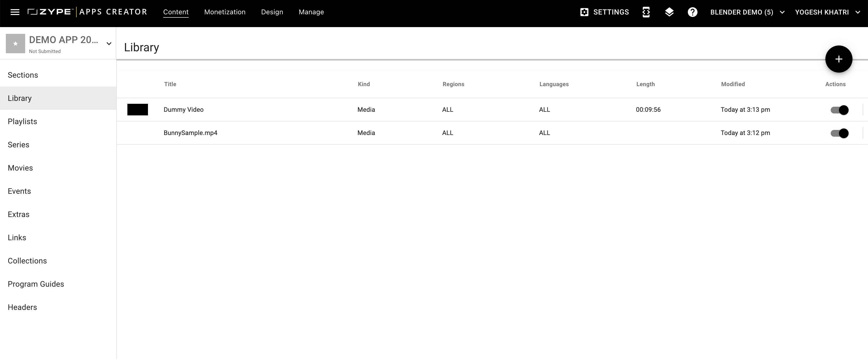Expand the Demo App selector chevron

[109, 43]
